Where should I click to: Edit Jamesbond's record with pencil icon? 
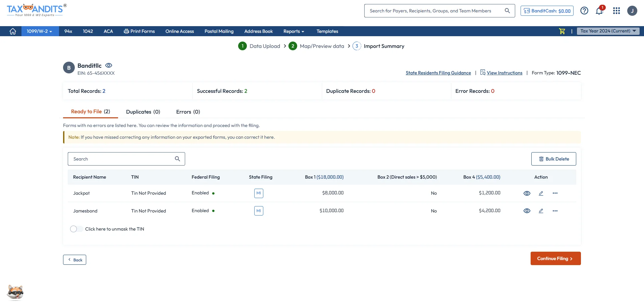[x=541, y=211]
